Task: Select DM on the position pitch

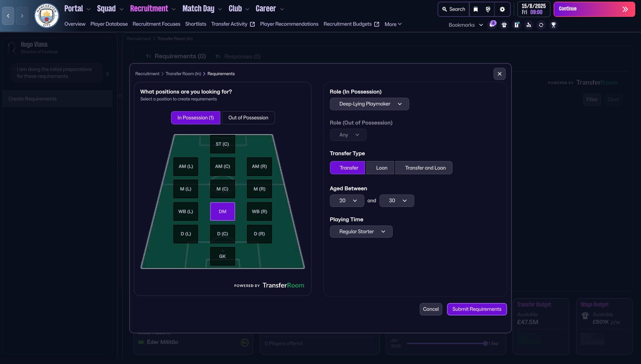Action: (x=222, y=211)
